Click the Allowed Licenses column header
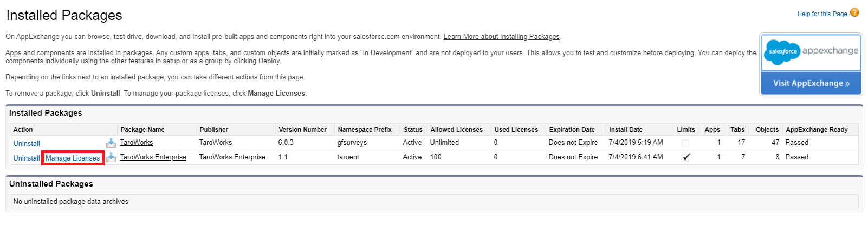 point(456,130)
